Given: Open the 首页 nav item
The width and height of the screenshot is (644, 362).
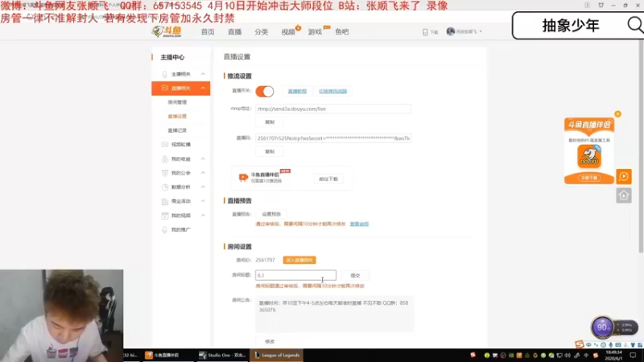Looking at the screenshot, I should click(x=208, y=31).
